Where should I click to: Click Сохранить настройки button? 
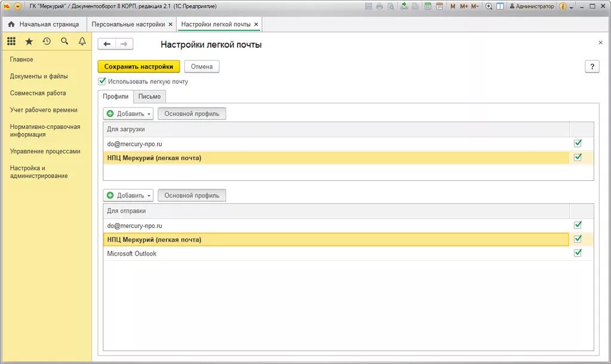(x=138, y=66)
